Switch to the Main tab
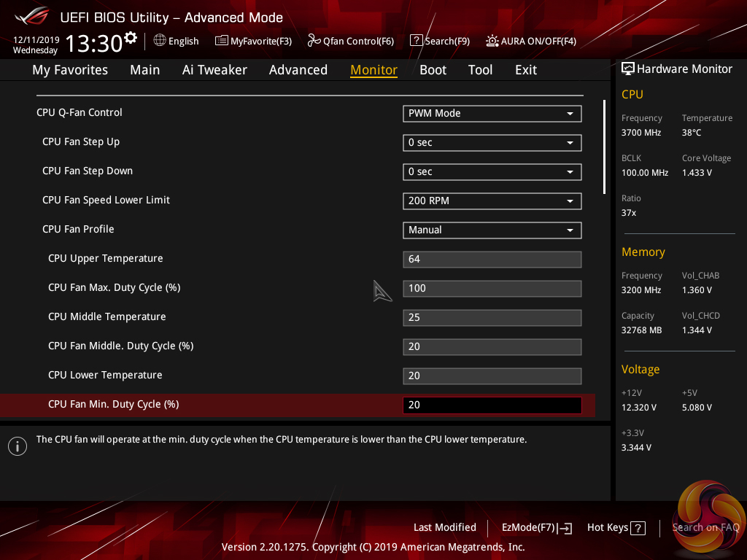This screenshot has width=747, height=560. point(145,70)
